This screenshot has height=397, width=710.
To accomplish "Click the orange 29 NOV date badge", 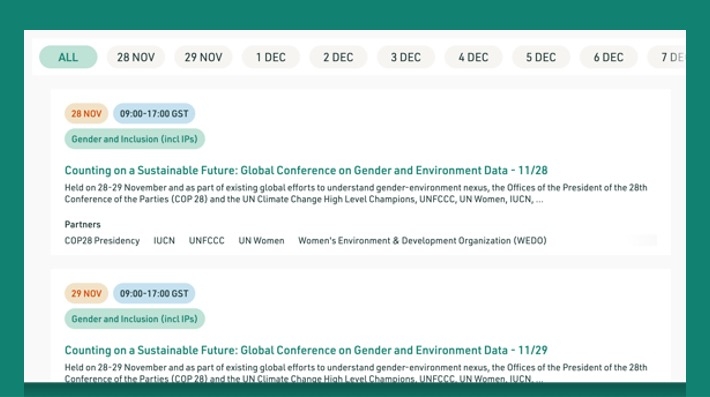I will [x=86, y=293].
